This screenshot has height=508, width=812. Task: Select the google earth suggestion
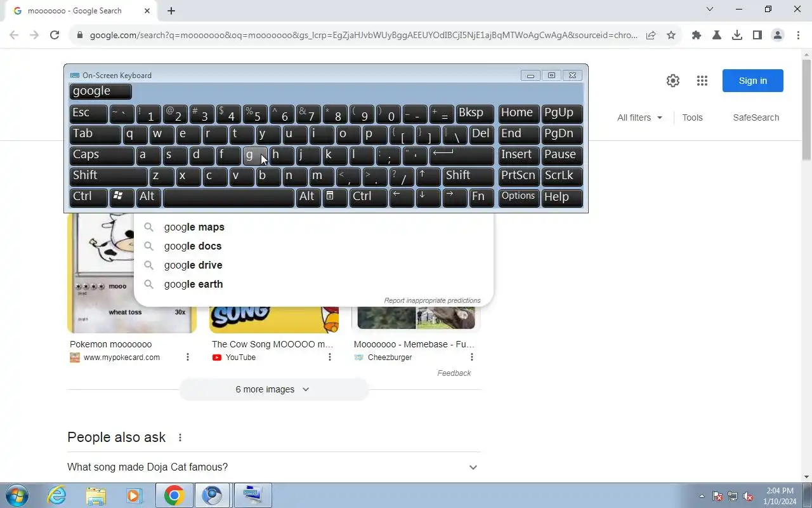tap(313, 284)
